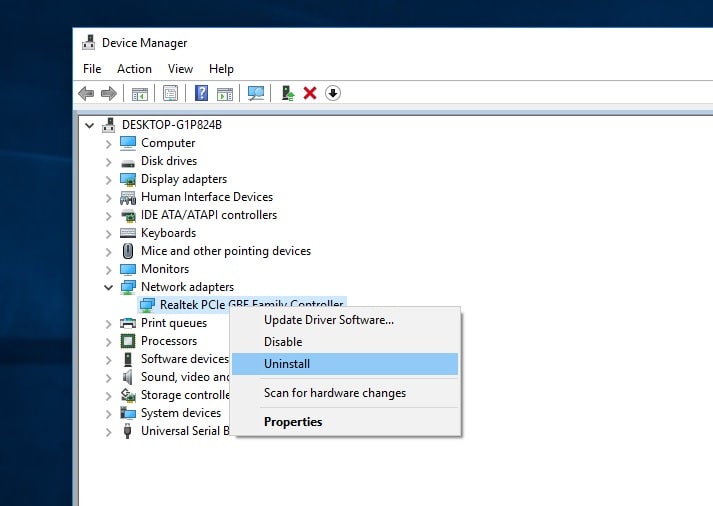Click the red X Uninstall toolbar icon
The width and height of the screenshot is (713, 506).
pos(310,93)
